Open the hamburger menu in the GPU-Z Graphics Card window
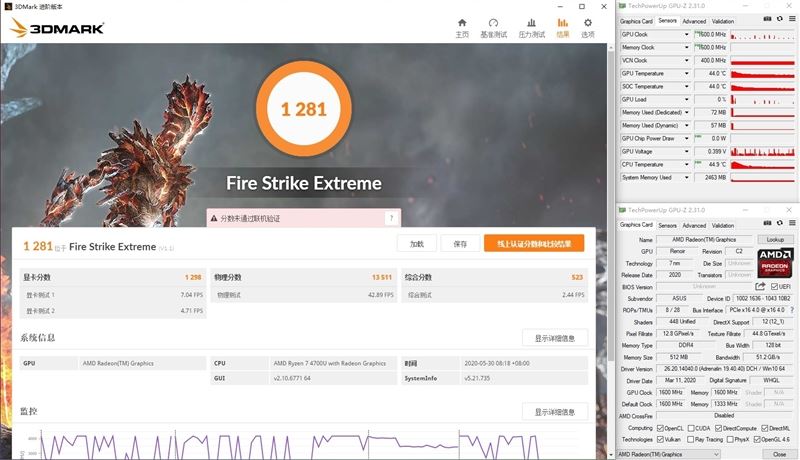This screenshot has width=800, height=460. tap(792, 223)
